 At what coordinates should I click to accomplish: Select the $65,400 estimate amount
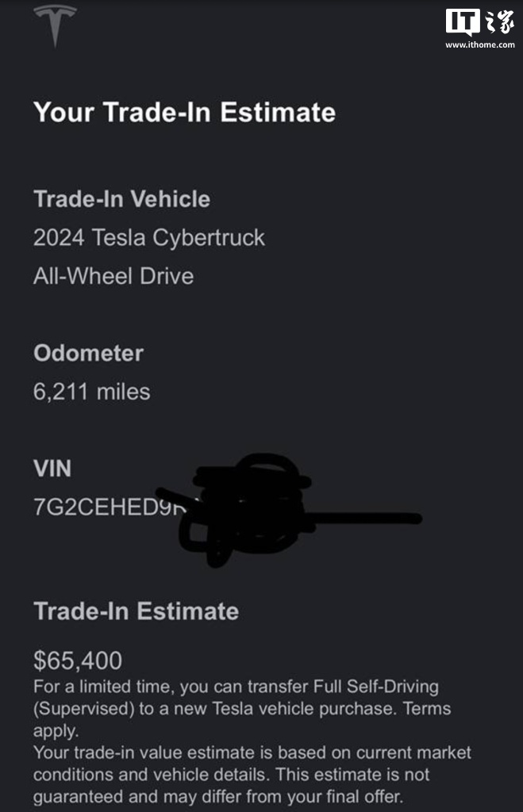[78, 660]
